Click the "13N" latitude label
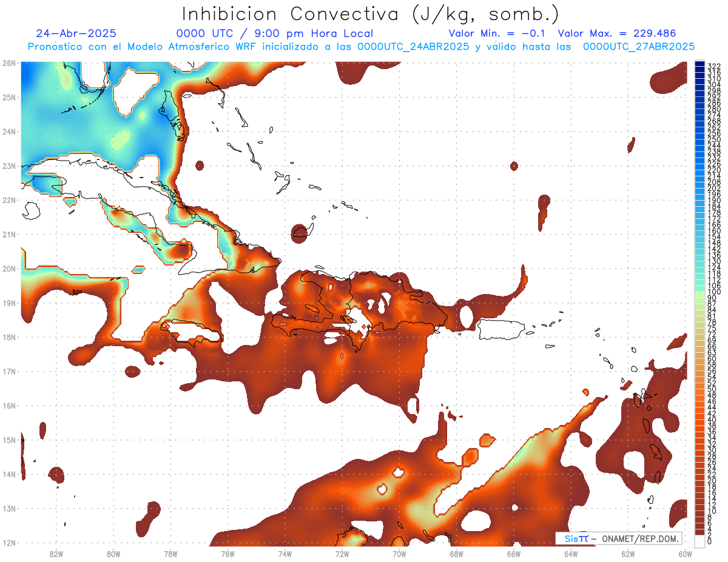 click(9, 508)
